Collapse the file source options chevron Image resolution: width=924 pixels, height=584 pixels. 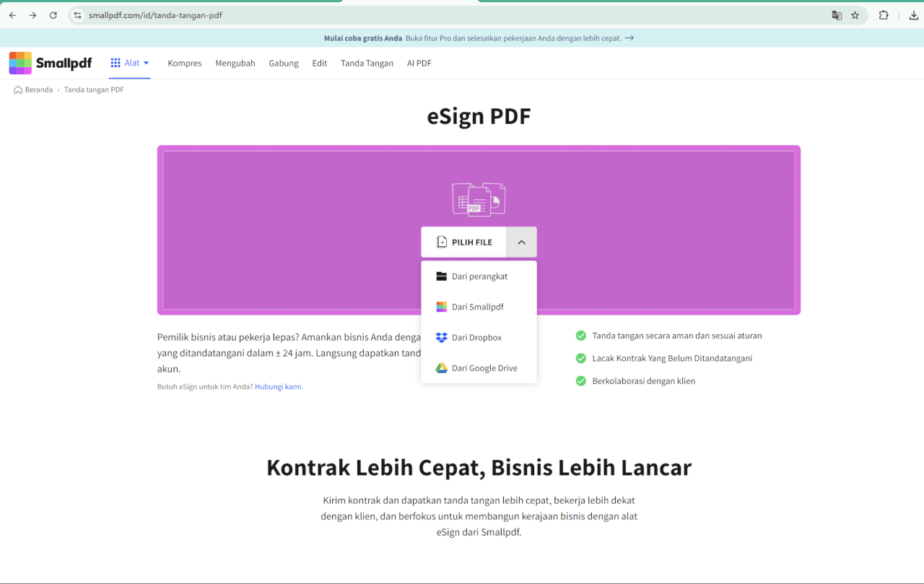tap(521, 242)
